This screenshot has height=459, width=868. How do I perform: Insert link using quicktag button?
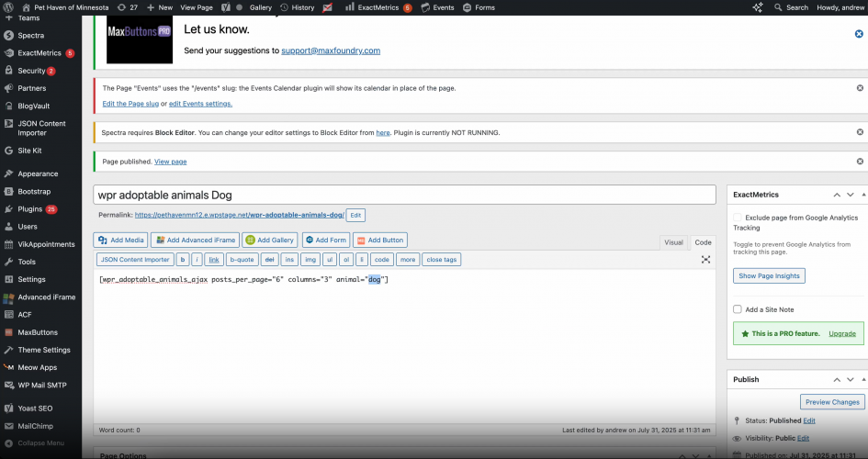click(214, 260)
